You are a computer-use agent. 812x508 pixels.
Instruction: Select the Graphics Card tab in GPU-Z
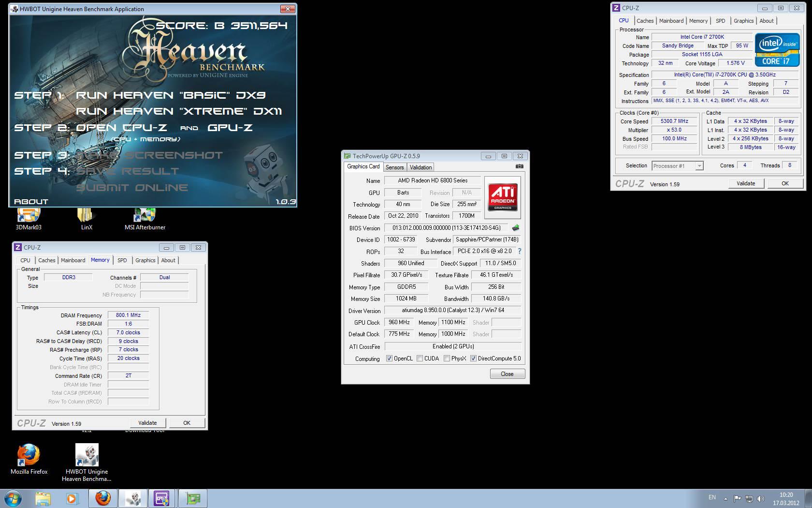pyautogui.click(x=363, y=166)
